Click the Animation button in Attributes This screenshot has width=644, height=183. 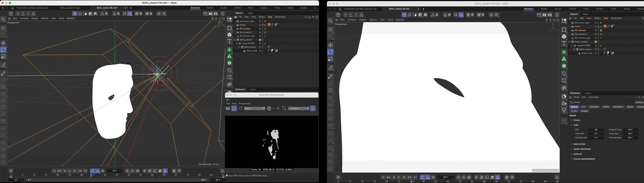(x=618, y=107)
